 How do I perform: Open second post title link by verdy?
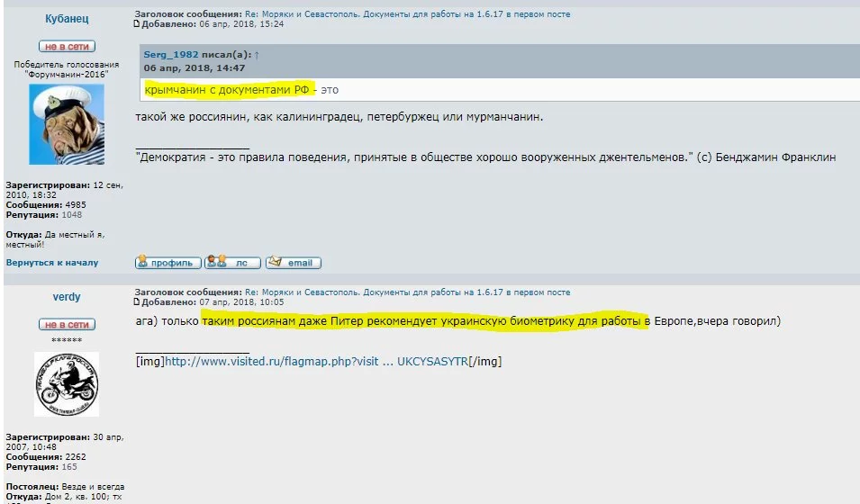[x=408, y=292]
